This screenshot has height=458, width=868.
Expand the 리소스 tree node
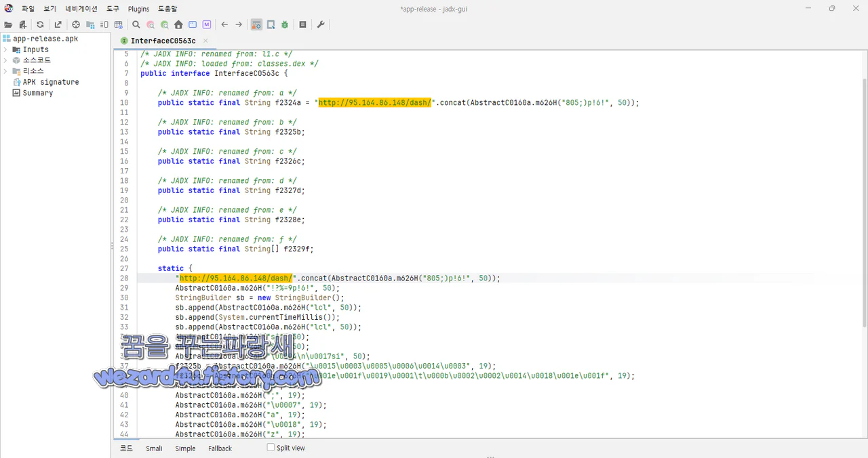pyautogui.click(x=5, y=71)
